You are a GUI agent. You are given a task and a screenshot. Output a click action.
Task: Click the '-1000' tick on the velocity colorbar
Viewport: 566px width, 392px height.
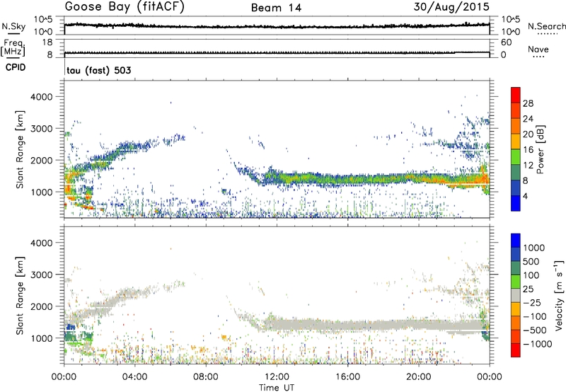tap(538, 344)
